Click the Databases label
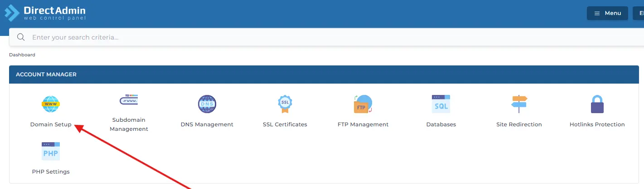 point(441,124)
